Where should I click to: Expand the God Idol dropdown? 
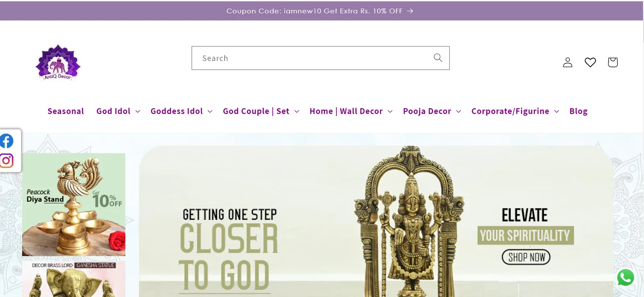[118, 111]
